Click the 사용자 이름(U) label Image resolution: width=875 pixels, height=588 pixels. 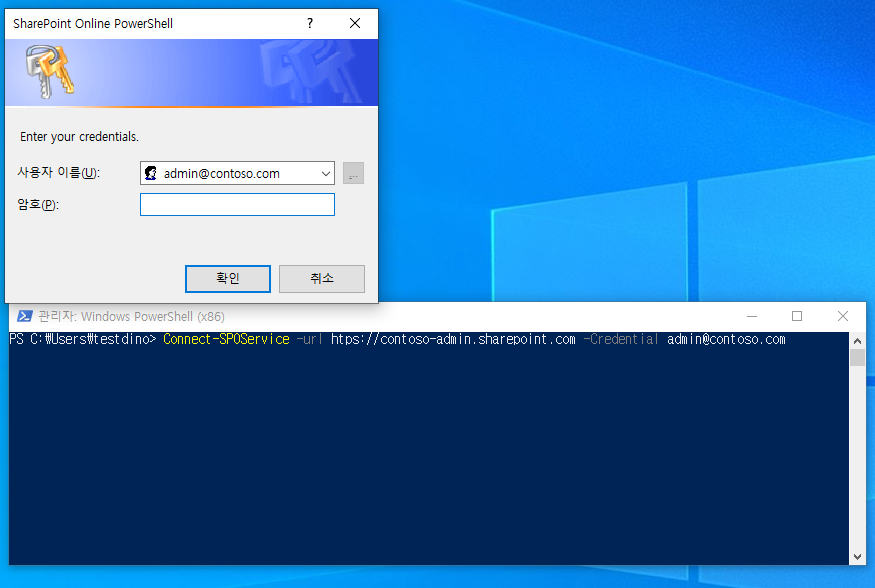[x=59, y=173]
